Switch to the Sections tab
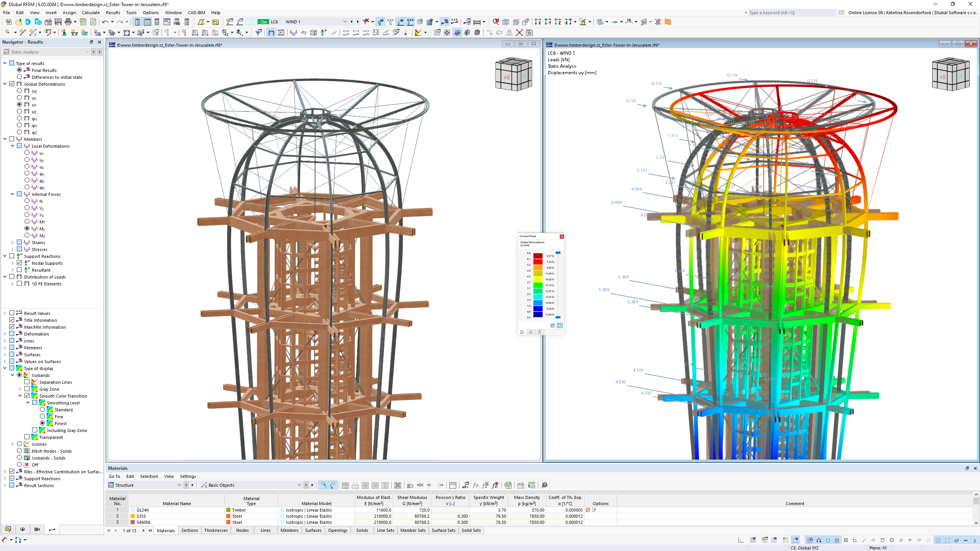Image resolution: width=980 pixels, height=551 pixels. (189, 530)
